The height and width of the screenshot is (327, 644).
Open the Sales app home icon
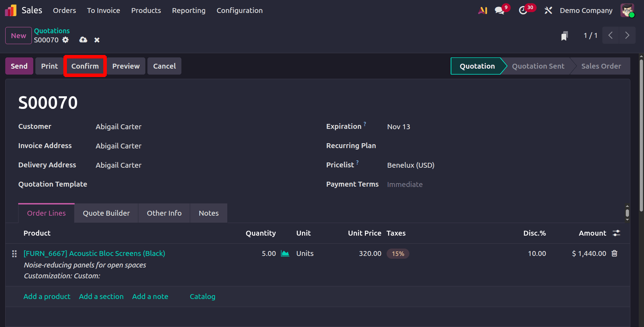click(x=11, y=11)
